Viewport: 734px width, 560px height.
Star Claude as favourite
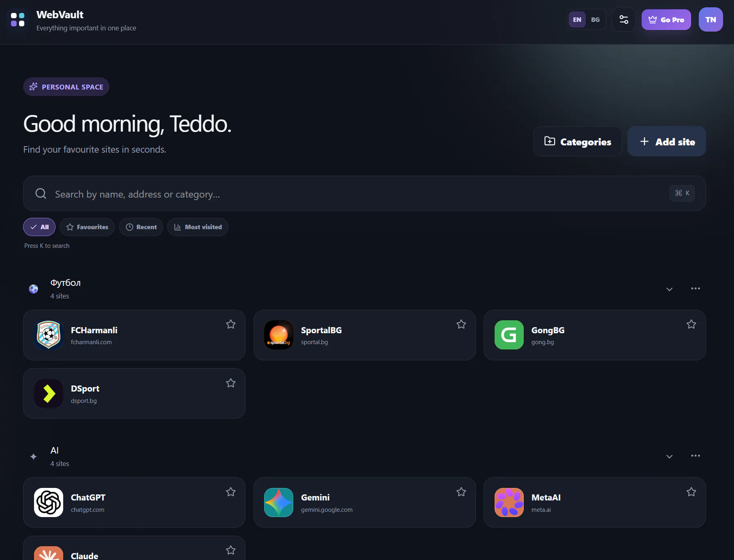point(231,550)
